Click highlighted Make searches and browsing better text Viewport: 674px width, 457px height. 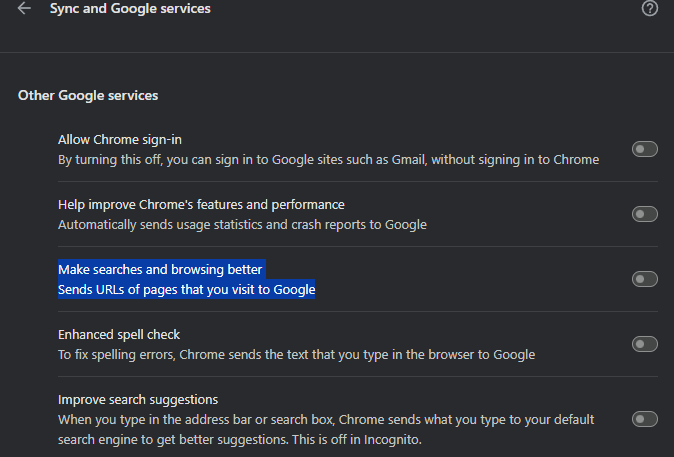click(160, 269)
